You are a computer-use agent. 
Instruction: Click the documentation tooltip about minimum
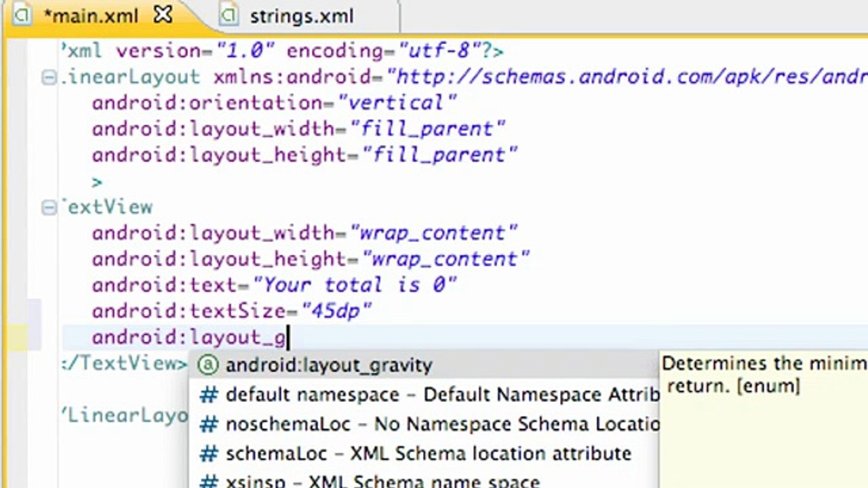coord(764,420)
